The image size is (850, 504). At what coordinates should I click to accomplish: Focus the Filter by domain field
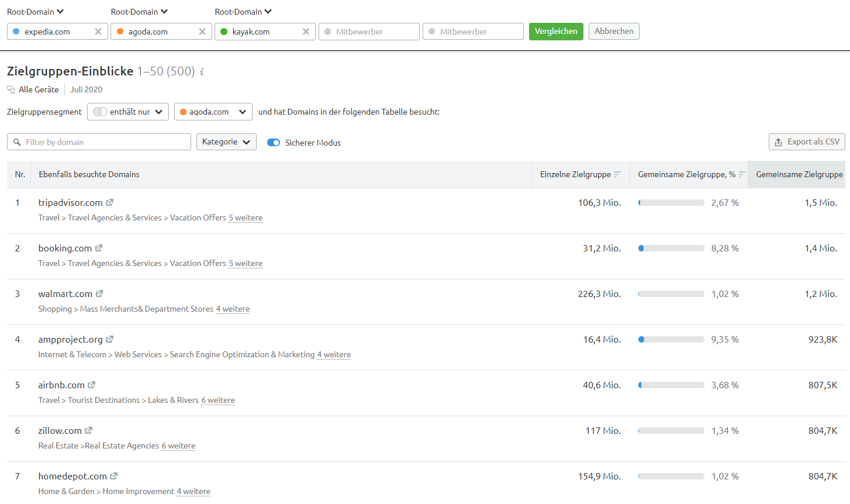(x=99, y=142)
